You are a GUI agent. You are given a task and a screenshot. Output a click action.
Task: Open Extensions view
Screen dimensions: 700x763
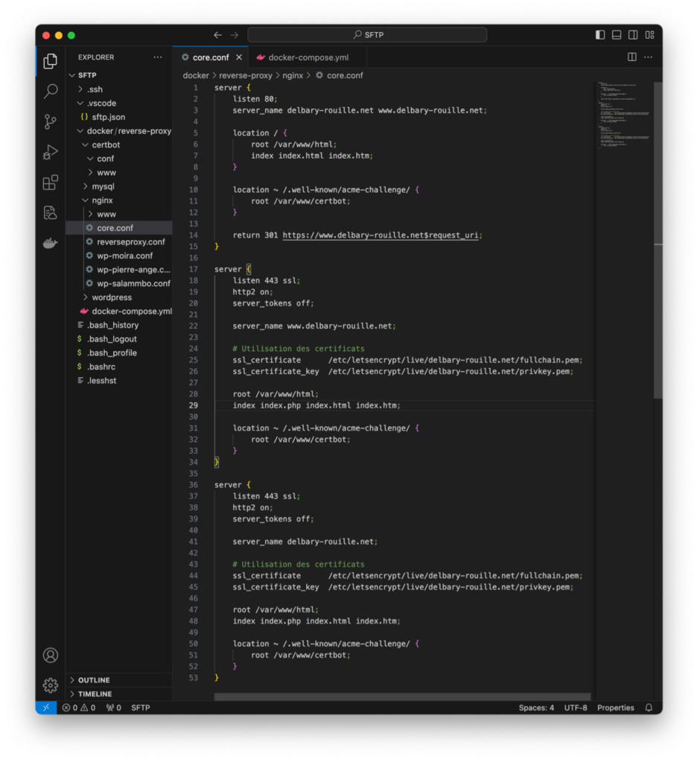[50, 183]
